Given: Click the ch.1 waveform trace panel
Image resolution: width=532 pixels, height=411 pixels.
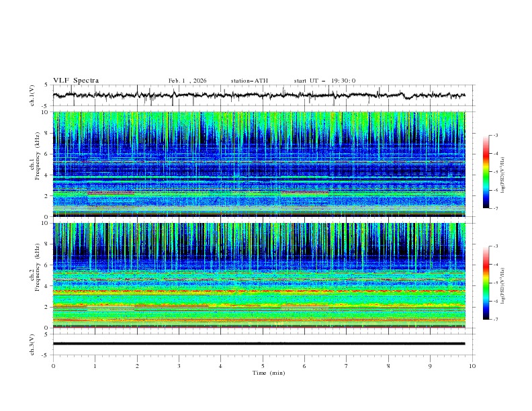Looking at the screenshot, I should coord(263,95).
